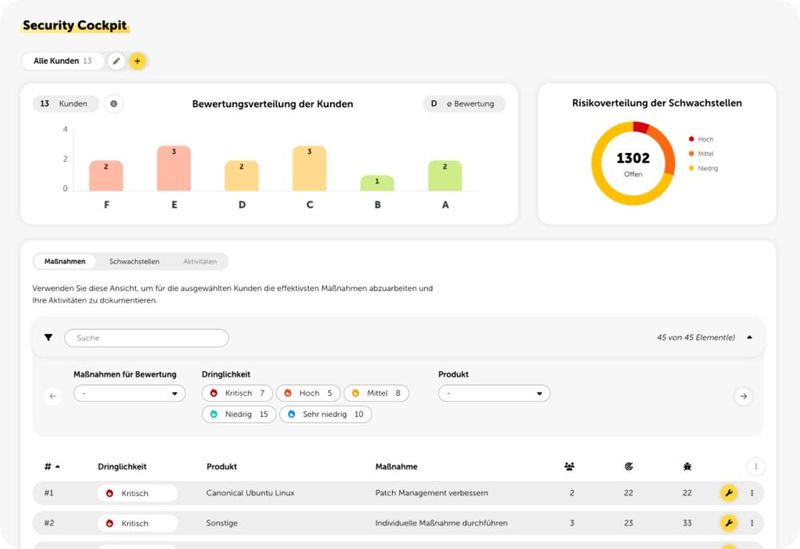The image size is (800, 549).
Task: Toggle the Sehr niedrig 10 urgency filter
Action: (326, 414)
